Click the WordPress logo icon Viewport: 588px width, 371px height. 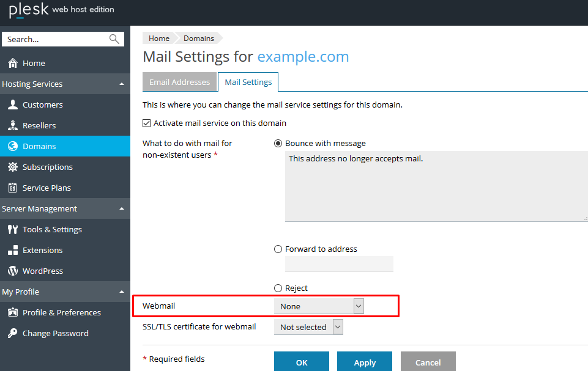pyautogui.click(x=12, y=271)
